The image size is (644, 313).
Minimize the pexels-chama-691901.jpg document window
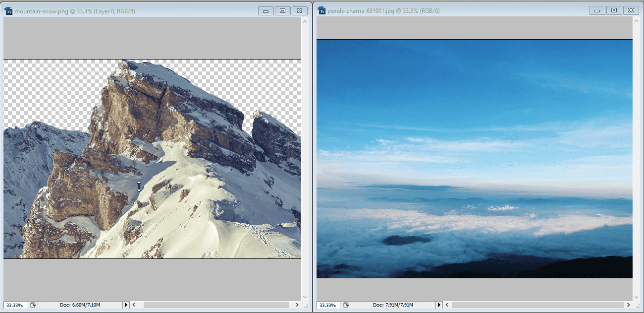click(597, 10)
